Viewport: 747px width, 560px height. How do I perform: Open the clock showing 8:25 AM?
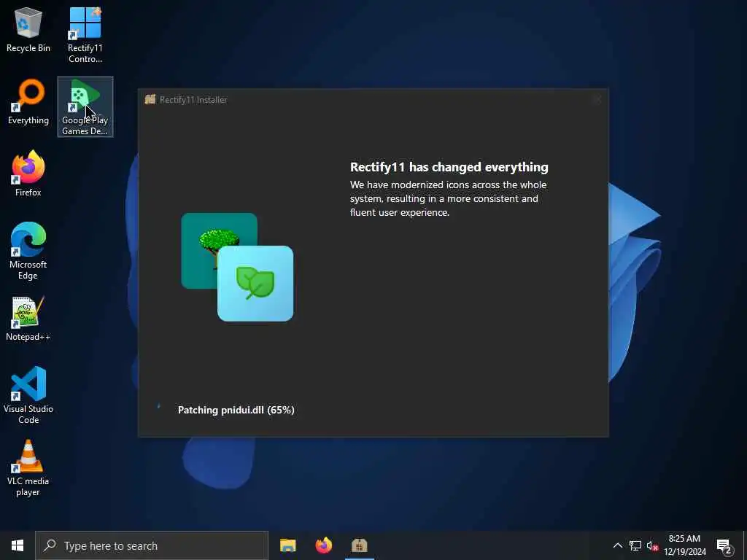684,545
